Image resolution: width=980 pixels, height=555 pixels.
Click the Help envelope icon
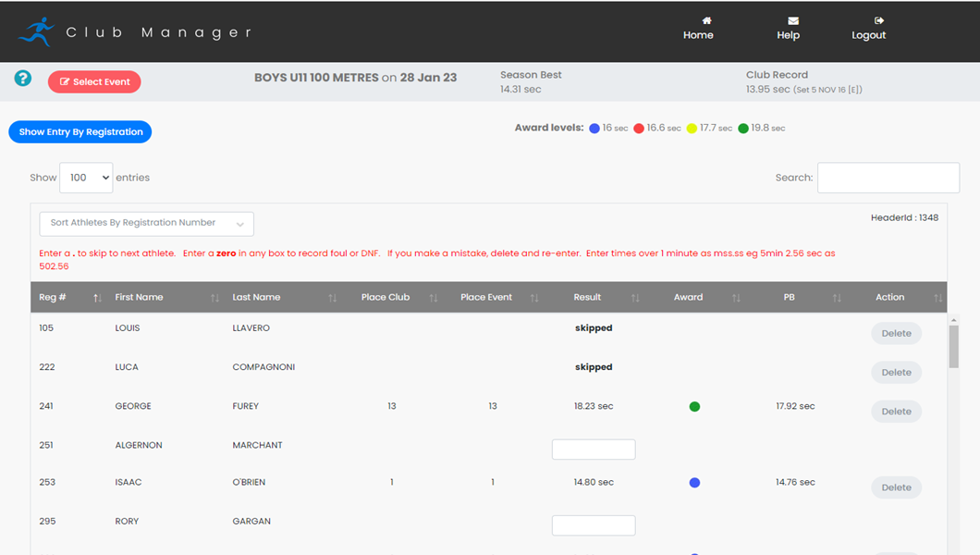(792, 20)
